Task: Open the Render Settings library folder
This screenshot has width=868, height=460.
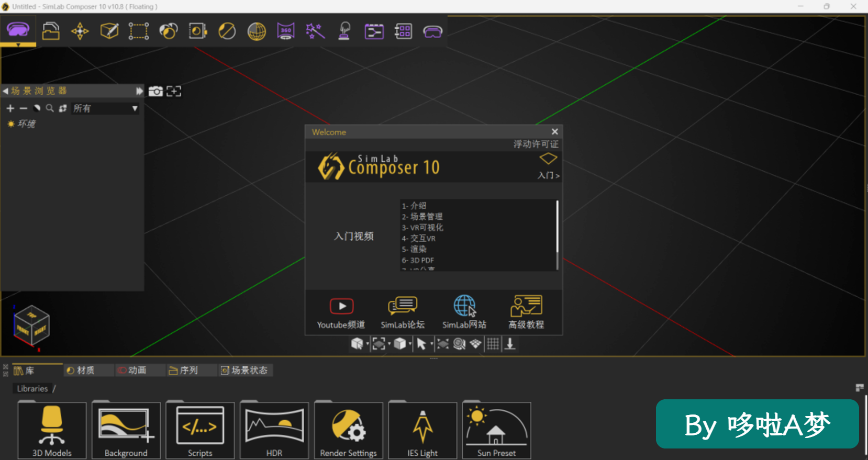Action: [349, 430]
